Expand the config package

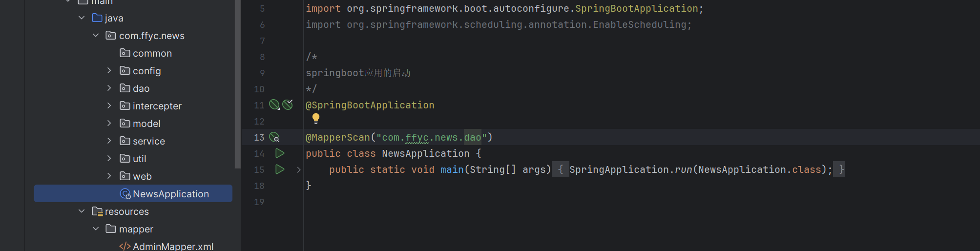click(x=109, y=71)
